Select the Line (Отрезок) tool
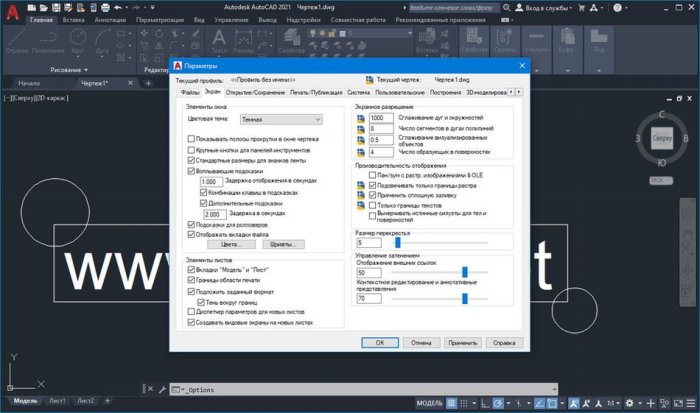 click(x=17, y=41)
